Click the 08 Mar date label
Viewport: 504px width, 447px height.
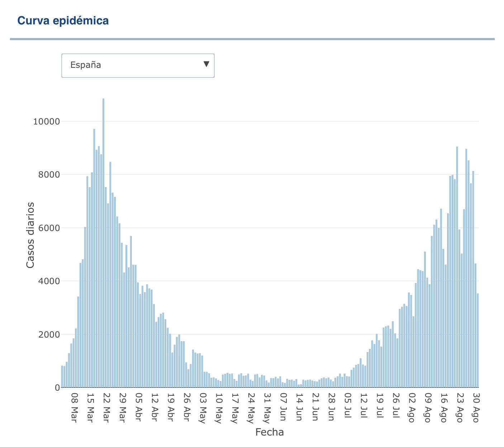point(74,404)
